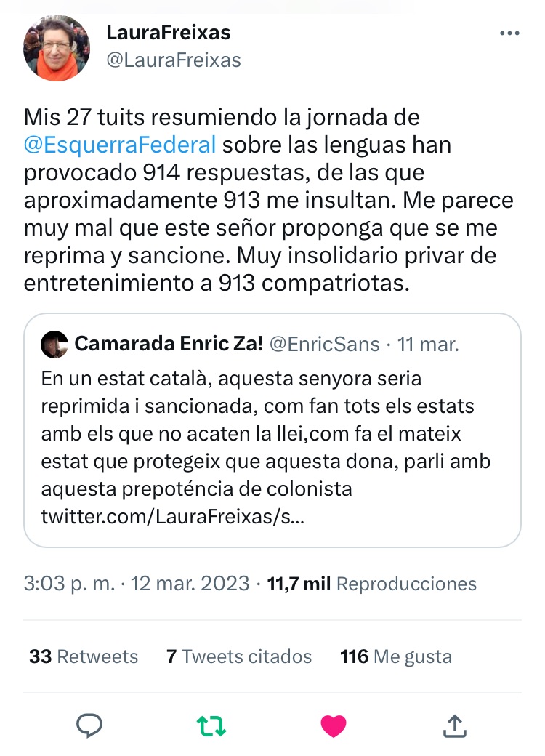The width and height of the screenshot is (545, 756).
Task: Open Camarada Enric Za! small avatar
Action: pos(55,344)
